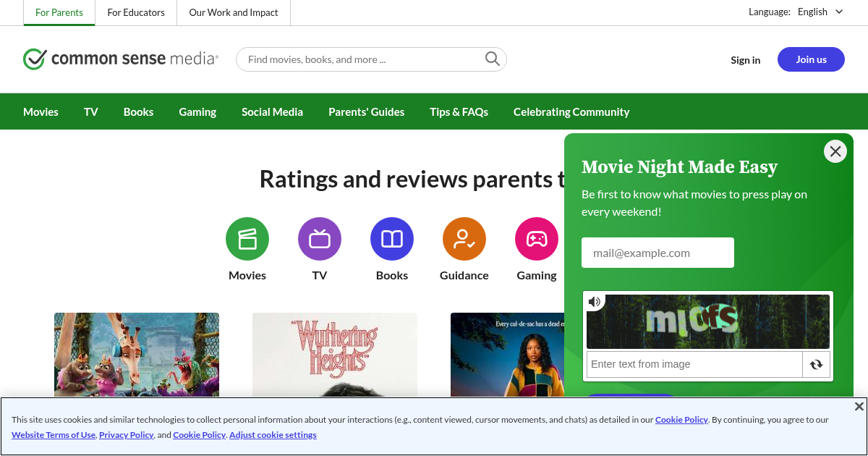Click the Common Sense Media logo
Screen dimensions: 868x456
[x=120, y=59]
